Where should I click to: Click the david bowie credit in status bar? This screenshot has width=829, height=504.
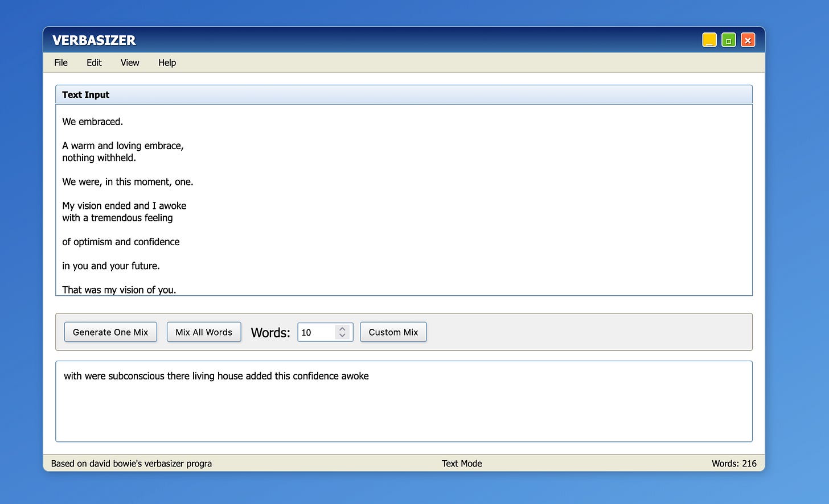(x=131, y=464)
